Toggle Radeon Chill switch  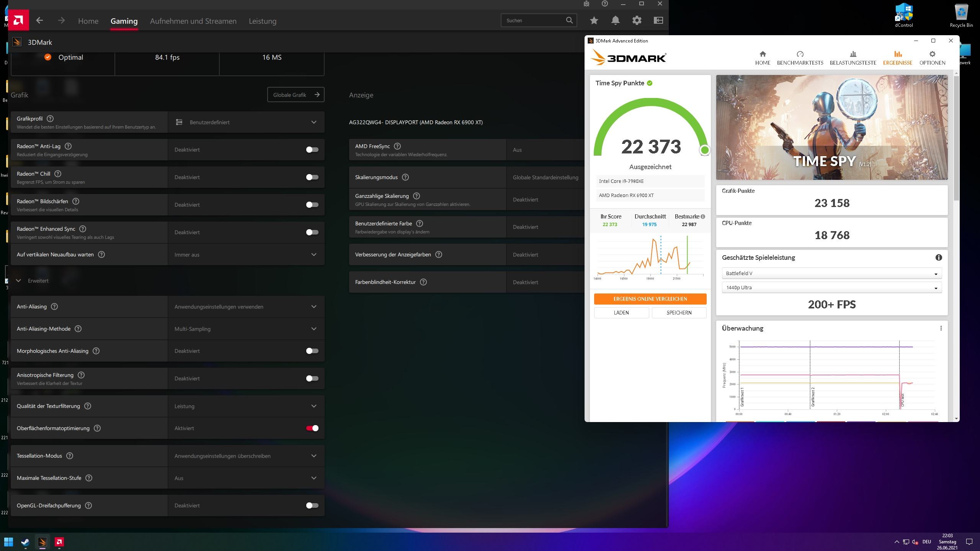click(x=312, y=177)
